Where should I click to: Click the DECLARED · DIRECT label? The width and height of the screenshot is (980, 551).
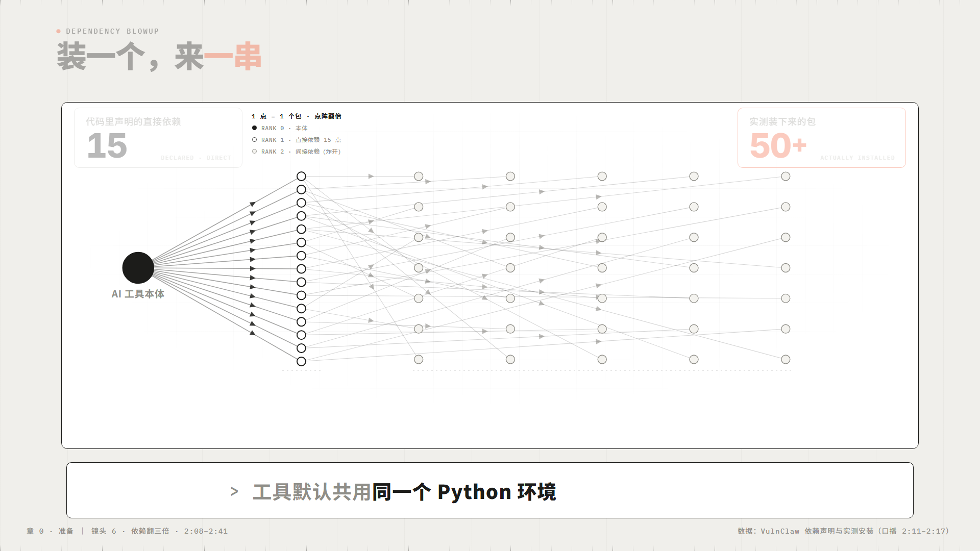pyautogui.click(x=196, y=158)
